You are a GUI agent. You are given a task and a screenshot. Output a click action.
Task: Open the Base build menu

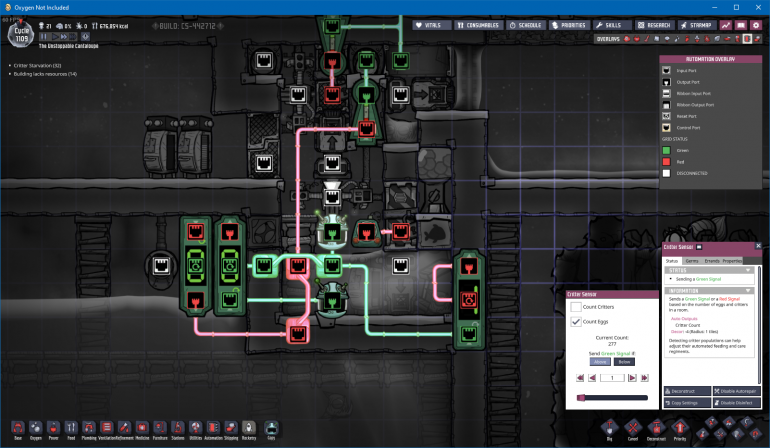[x=18, y=428]
